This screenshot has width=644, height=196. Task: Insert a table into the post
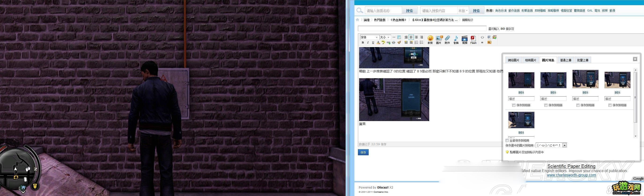pyautogui.click(x=399, y=37)
